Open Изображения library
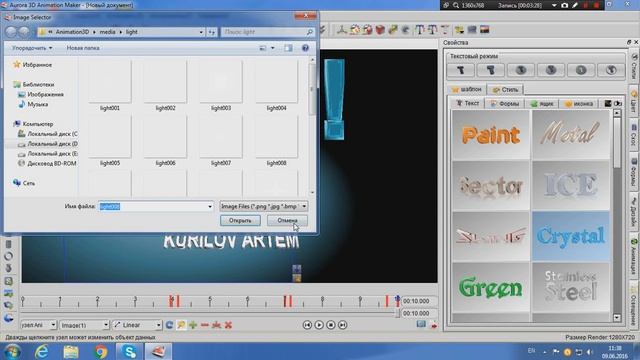Viewport: 640px width, 360px height. click(45, 94)
